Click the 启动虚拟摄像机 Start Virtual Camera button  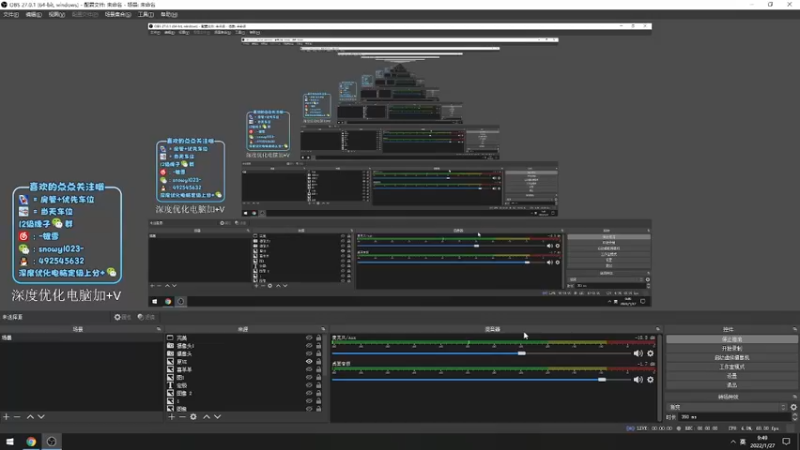732,358
